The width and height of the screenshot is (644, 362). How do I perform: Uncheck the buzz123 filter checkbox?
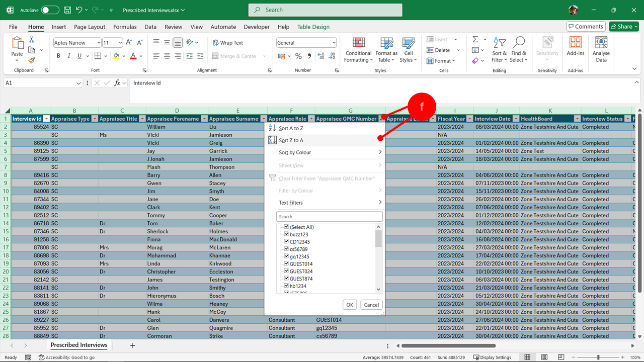286,234
